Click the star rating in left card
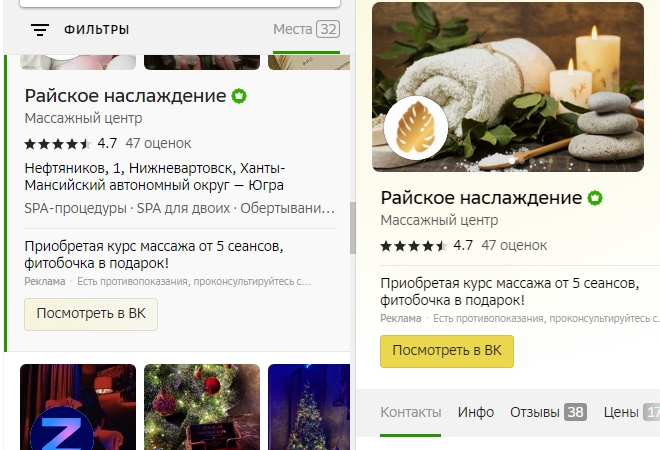The width and height of the screenshot is (660, 450). click(x=58, y=144)
